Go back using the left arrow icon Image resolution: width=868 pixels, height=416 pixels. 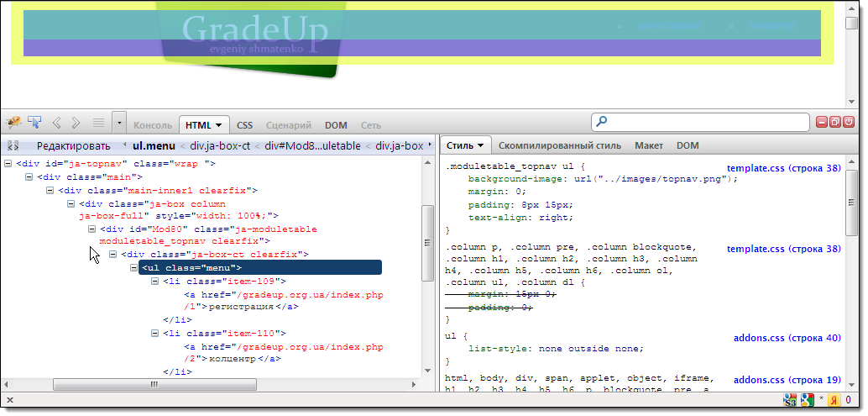57,123
